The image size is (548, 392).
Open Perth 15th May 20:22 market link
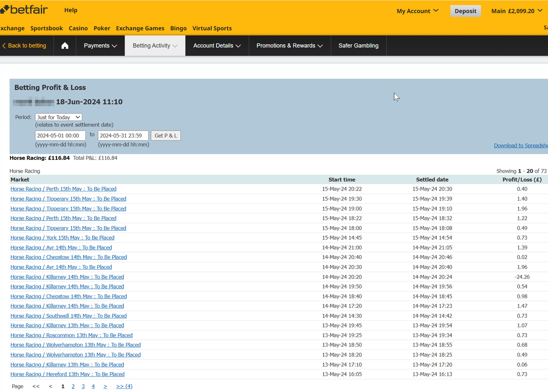tap(63, 189)
